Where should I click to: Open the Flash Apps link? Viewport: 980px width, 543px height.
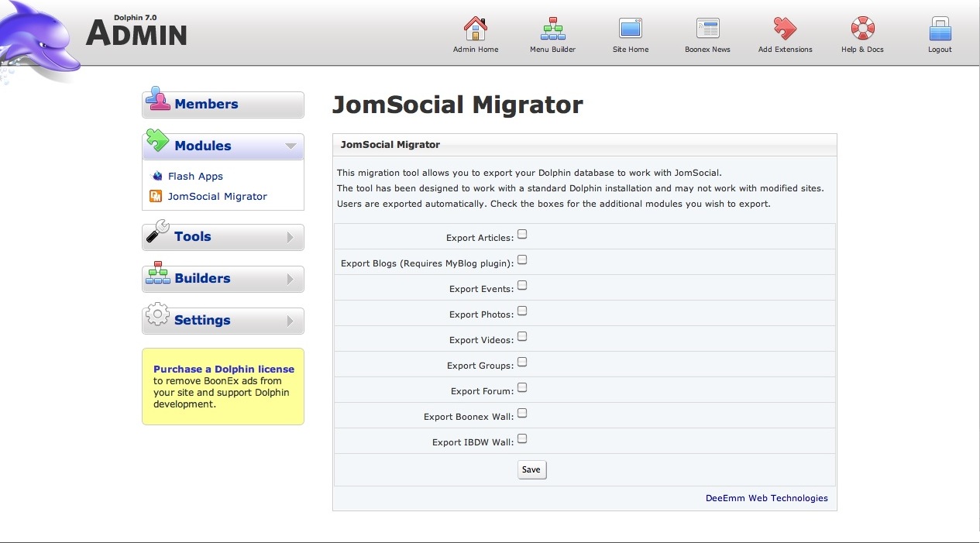pyautogui.click(x=195, y=176)
